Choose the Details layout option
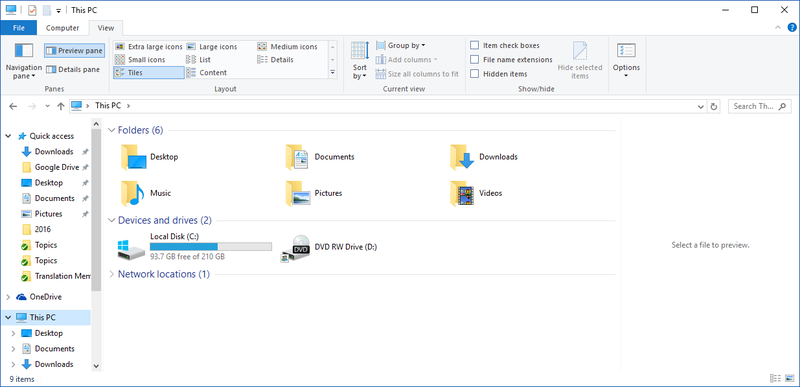Screen dimensions: 800x387 click(276, 60)
